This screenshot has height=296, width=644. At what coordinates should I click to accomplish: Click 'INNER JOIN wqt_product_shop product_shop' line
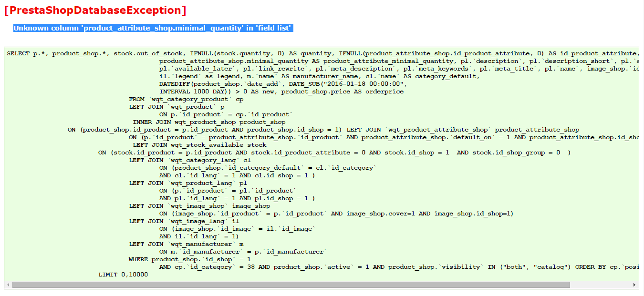[209, 122]
